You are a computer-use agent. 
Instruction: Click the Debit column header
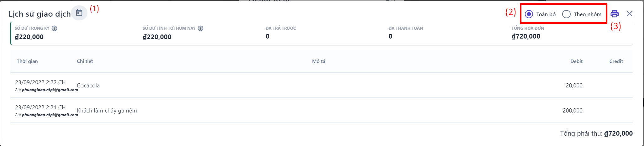576,61
